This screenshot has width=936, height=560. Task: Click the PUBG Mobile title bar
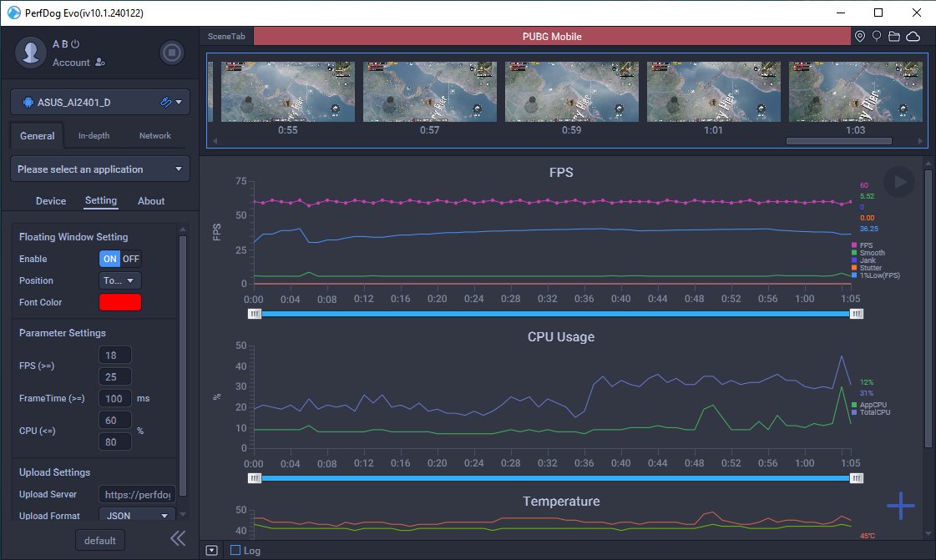[x=552, y=37]
